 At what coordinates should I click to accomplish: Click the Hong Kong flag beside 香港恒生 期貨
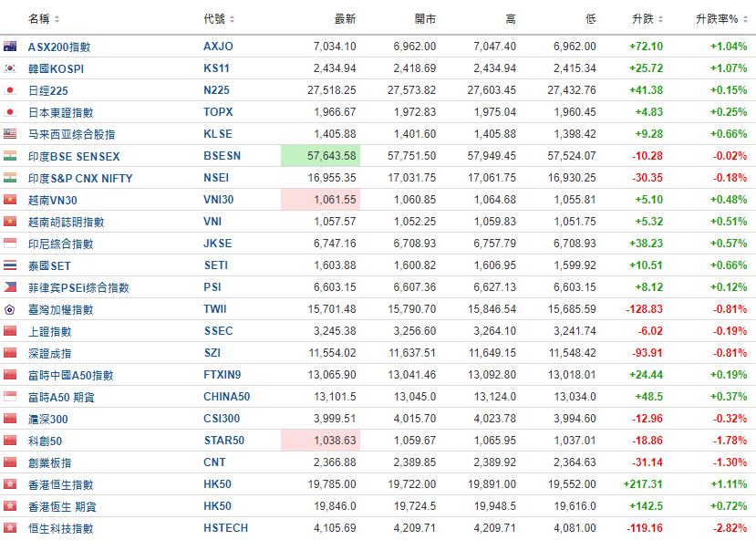[x=10, y=505]
